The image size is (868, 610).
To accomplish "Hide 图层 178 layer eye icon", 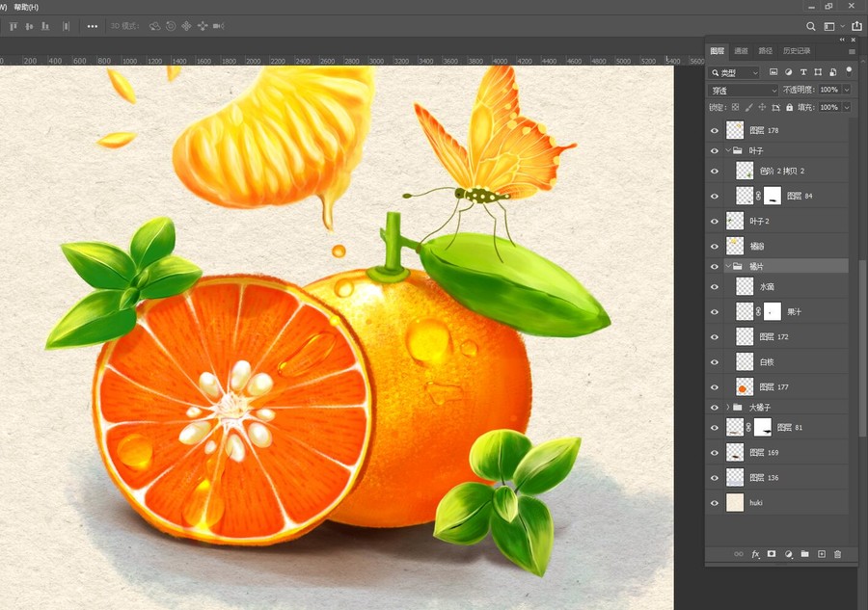I will point(715,130).
